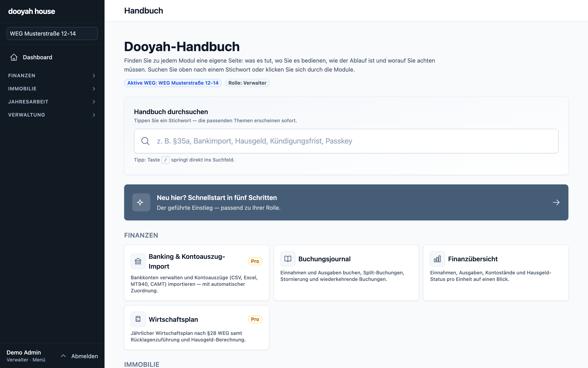Click the Dashboard home icon
This screenshot has height=368, width=588.
click(14, 57)
